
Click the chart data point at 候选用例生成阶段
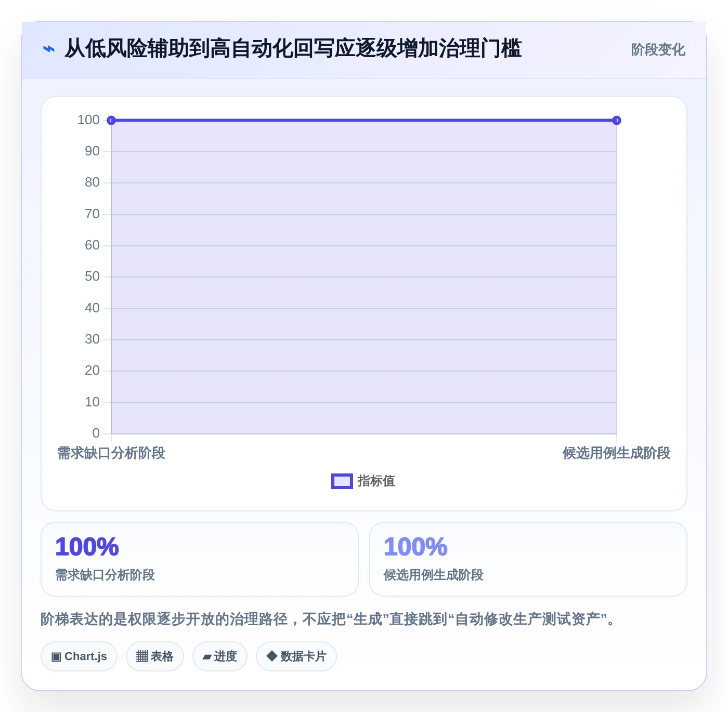617,121
